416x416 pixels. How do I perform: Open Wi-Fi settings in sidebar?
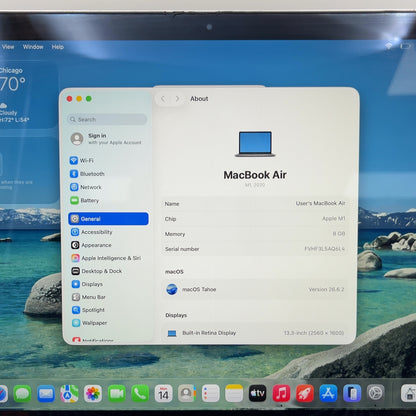[82, 160]
